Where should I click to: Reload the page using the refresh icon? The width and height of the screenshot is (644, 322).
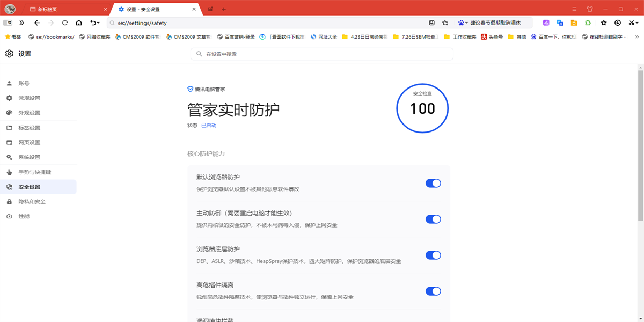[64, 23]
